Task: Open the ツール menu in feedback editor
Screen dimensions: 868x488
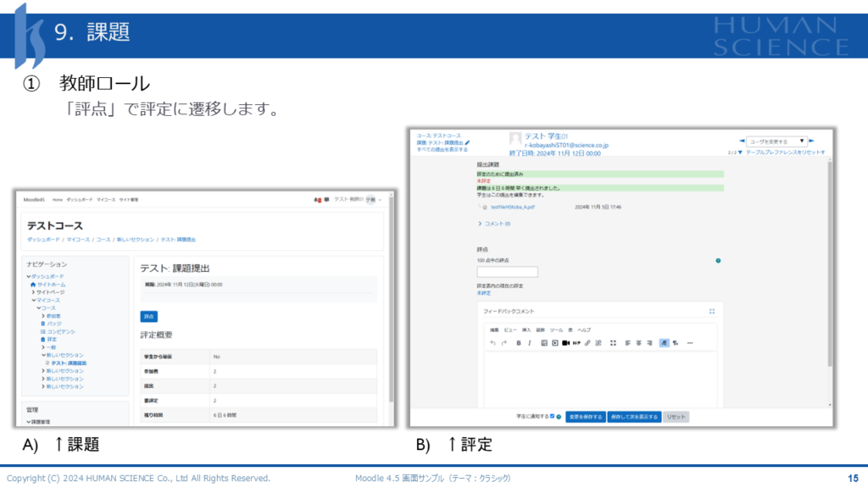Action: pos(556,330)
